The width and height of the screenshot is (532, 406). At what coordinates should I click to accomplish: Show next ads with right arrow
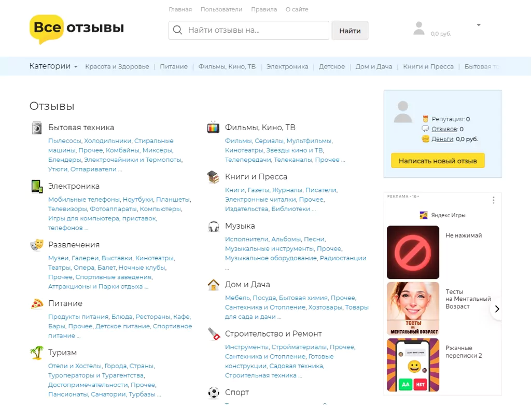tap(497, 309)
